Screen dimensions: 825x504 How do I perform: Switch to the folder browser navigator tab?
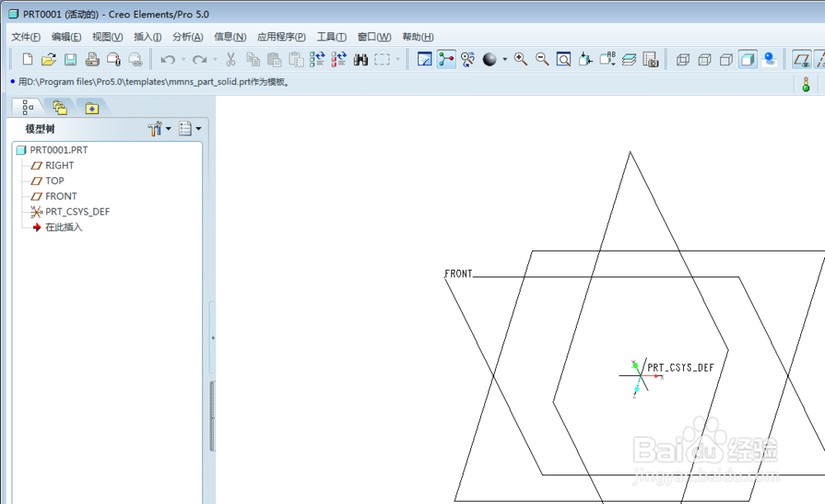(x=59, y=107)
